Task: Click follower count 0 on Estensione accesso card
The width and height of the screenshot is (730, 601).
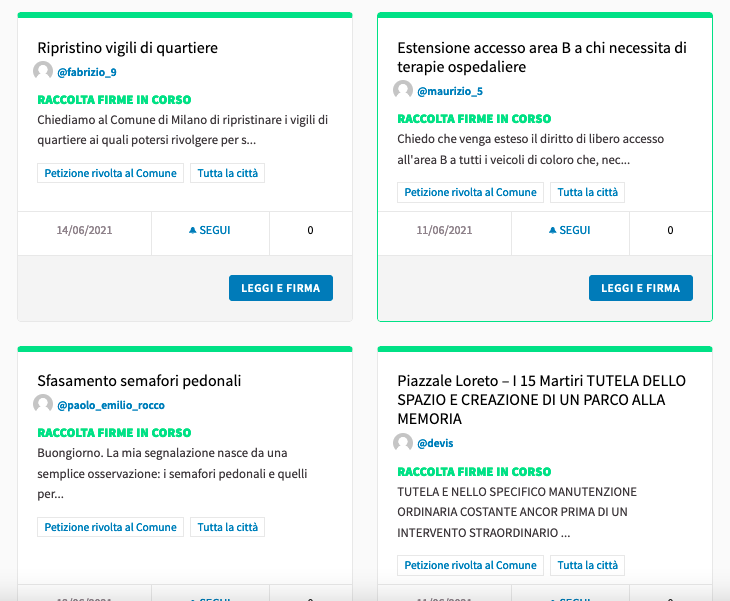Action: coord(670,230)
